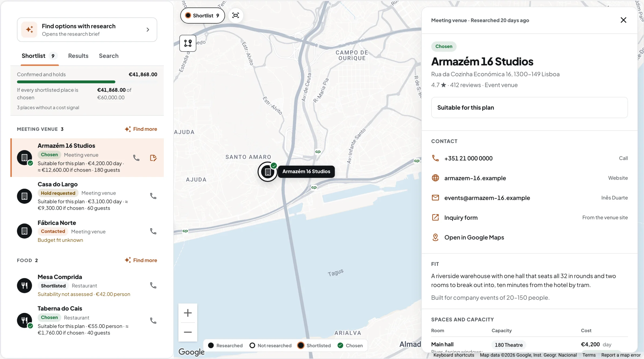Toggle Researched legend filter
Viewport: 644px width, 359px height.
click(225, 345)
